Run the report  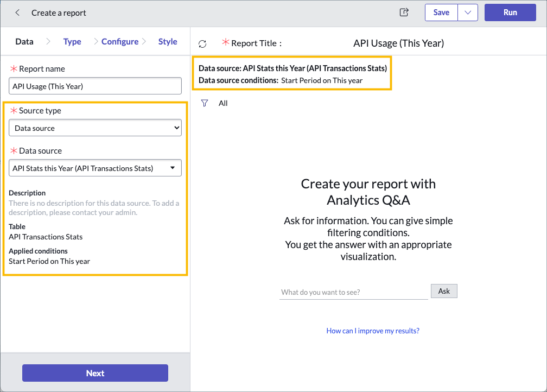pyautogui.click(x=510, y=12)
